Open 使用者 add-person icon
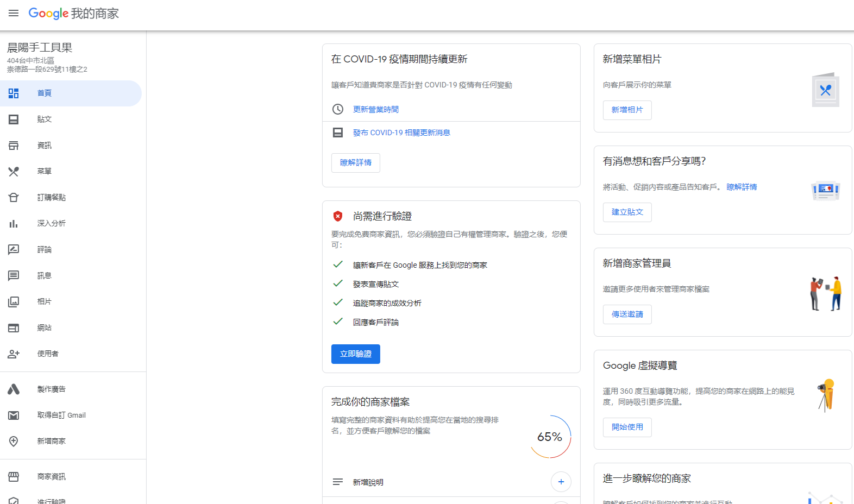 click(x=14, y=354)
